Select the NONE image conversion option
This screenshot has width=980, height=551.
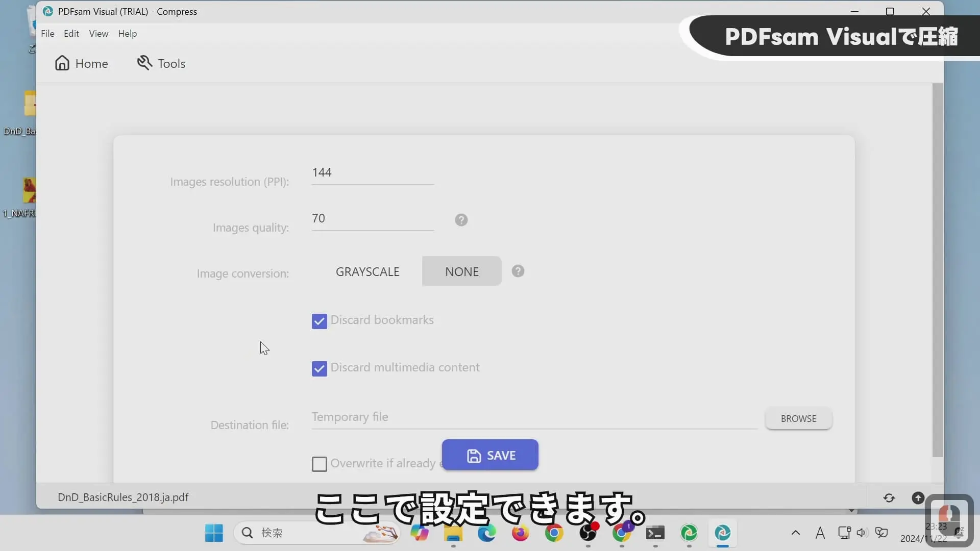click(x=462, y=270)
